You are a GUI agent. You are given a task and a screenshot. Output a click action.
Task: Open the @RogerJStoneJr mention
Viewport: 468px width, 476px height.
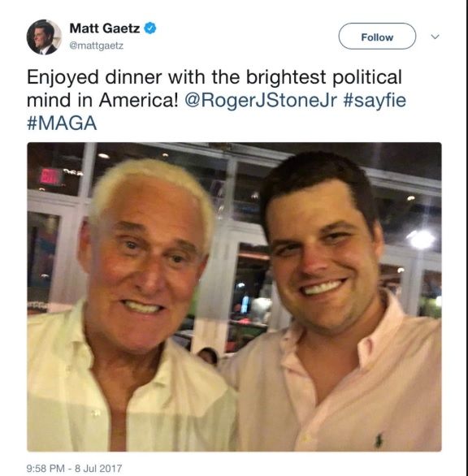[x=261, y=101]
